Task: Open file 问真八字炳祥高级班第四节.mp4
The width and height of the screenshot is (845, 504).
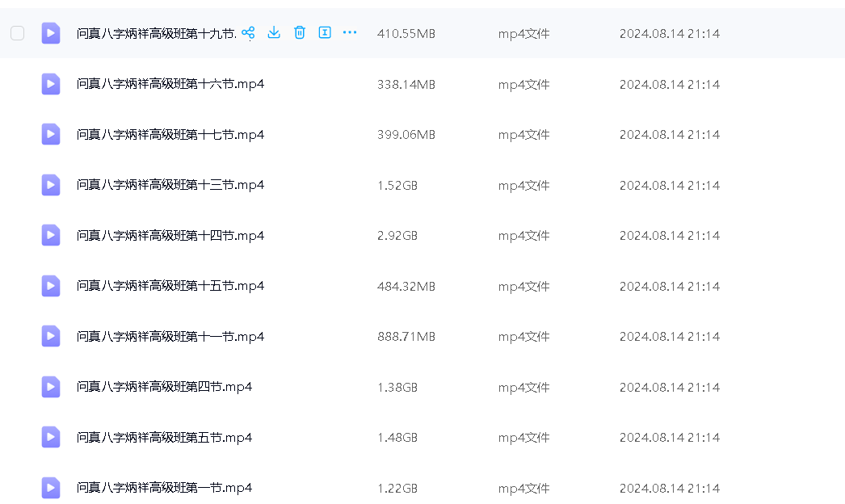Action: point(164,387)
